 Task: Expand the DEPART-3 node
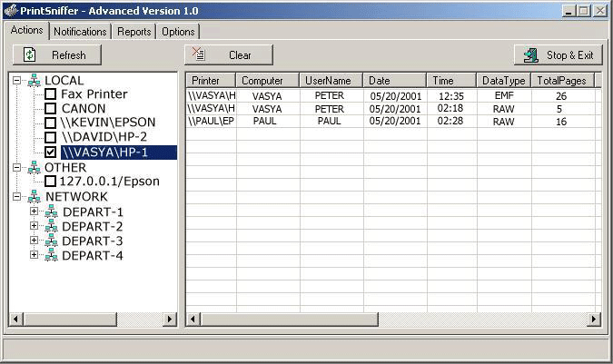click(x=34, y=241)
